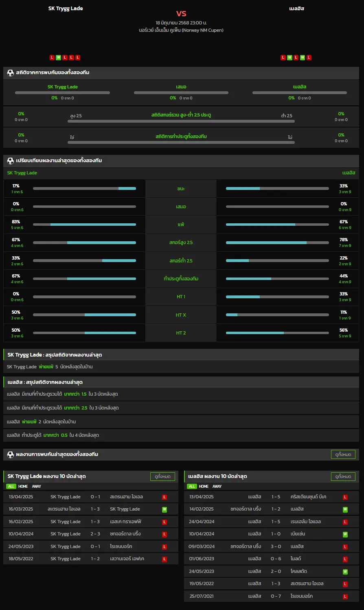Viewport: 364px width, 610px height.
Task: Click the red VS heading
Action: [181, 13]
